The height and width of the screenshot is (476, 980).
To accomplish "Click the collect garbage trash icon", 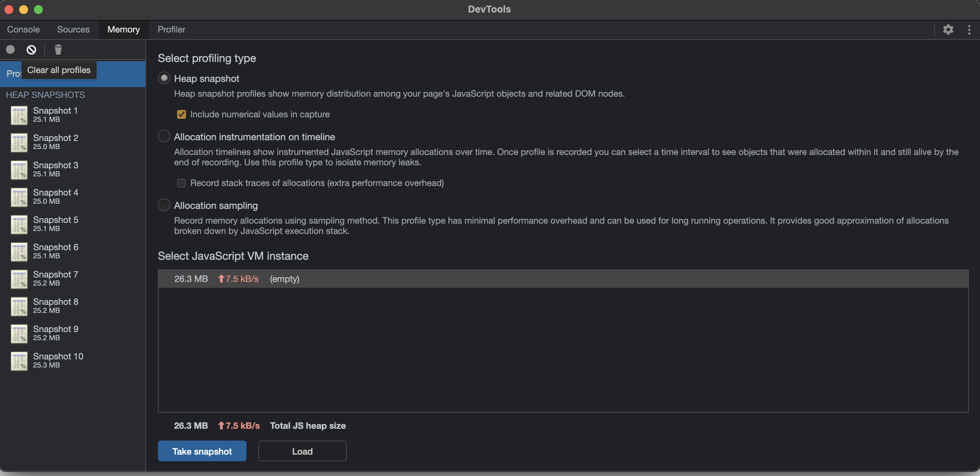I will (58, 49).
